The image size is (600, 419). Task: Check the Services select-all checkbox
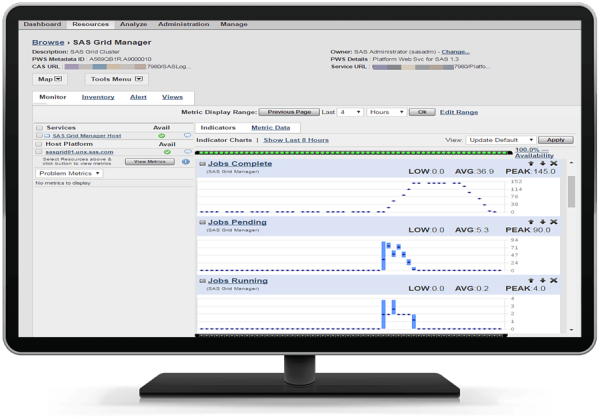click(x=39, y=128)
